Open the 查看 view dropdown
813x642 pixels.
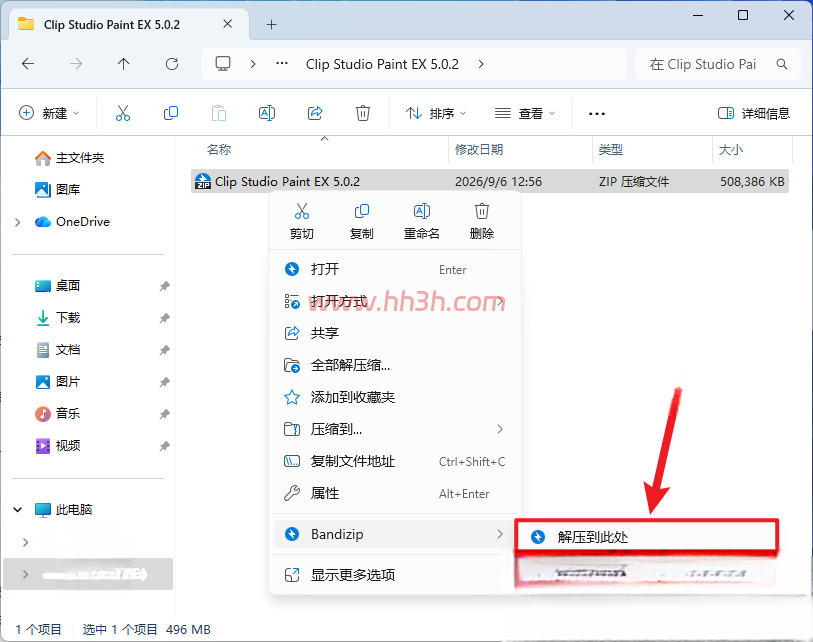click(x=525, y=113)
